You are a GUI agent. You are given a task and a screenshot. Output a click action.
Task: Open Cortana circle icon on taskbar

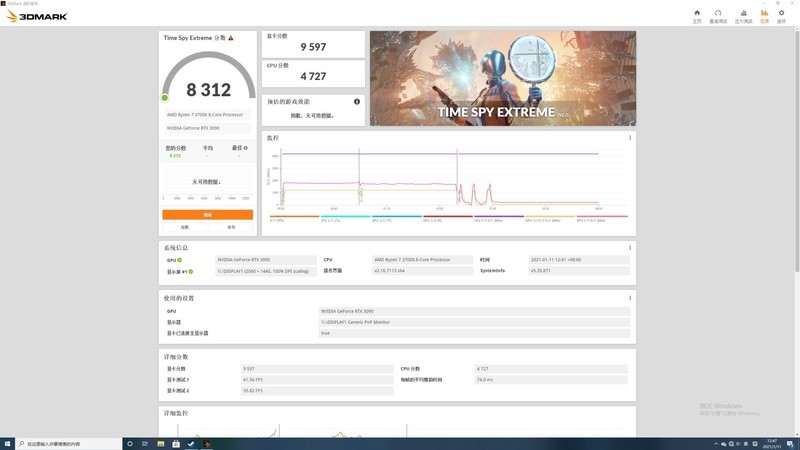[x=130, y=444]
